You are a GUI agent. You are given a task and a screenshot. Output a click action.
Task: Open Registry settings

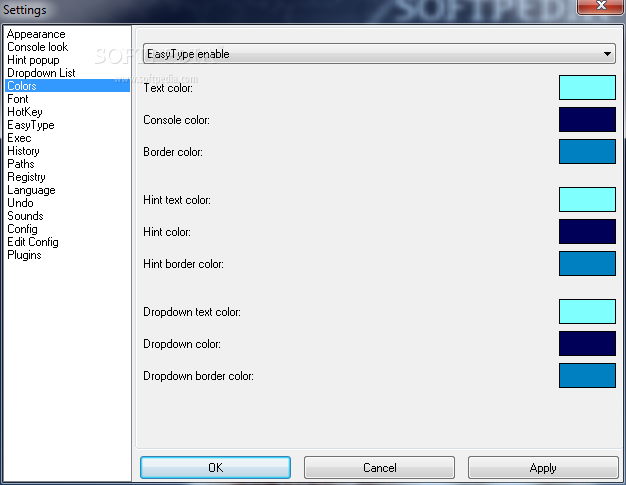(x=67, y=177)
